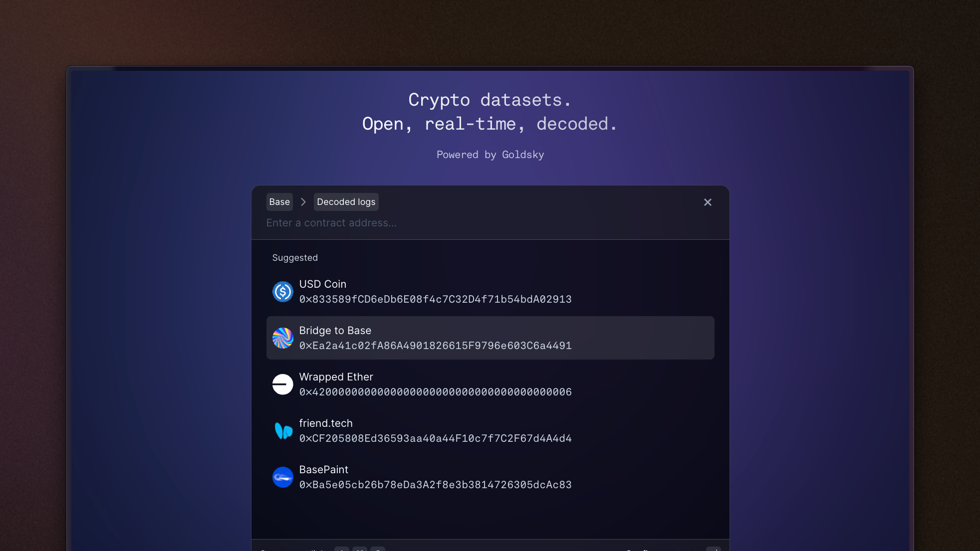Choose the USD Coin suggestion name
Image resolution: width=980 pixels, height=551 pixels.
point(323,284)
